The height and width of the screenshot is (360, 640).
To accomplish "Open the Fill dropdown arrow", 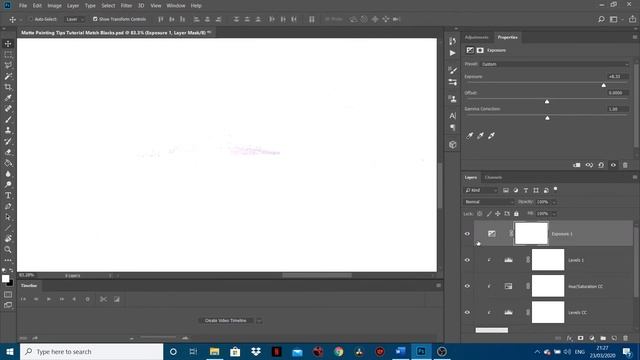I will [x=554, y=213].
